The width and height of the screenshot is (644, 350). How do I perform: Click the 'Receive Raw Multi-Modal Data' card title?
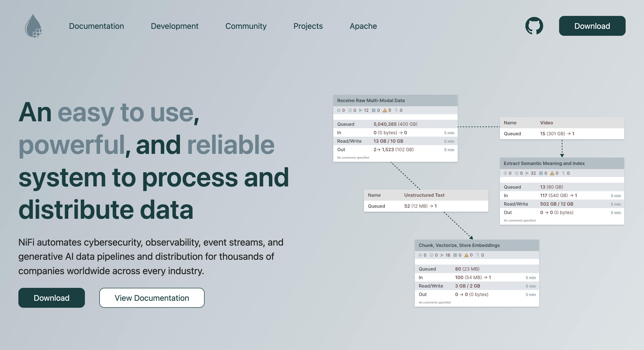[x=371, y=100]
